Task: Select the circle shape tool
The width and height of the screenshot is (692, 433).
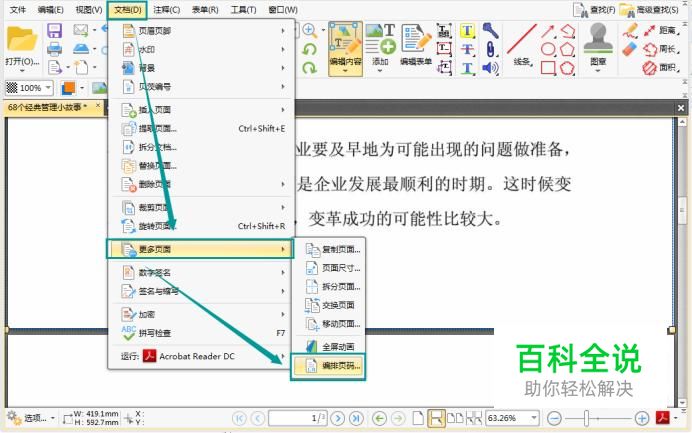Action: [x=548, y=49]
